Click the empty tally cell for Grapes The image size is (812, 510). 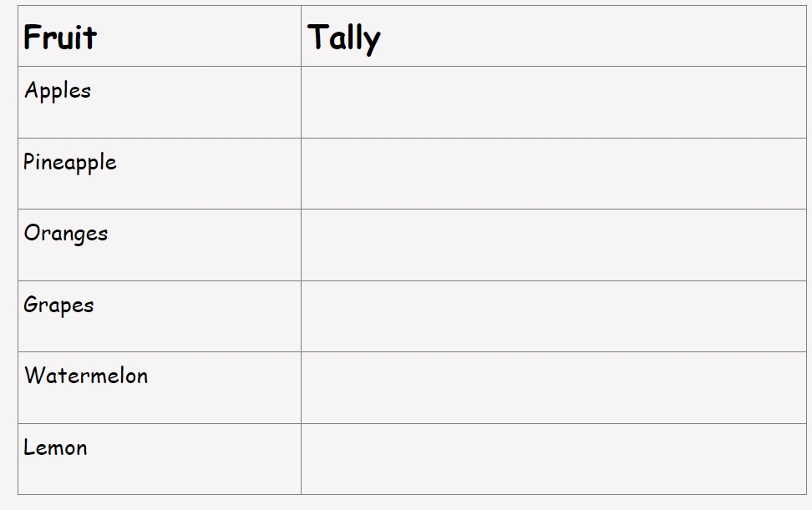click(x=554, y=316)
